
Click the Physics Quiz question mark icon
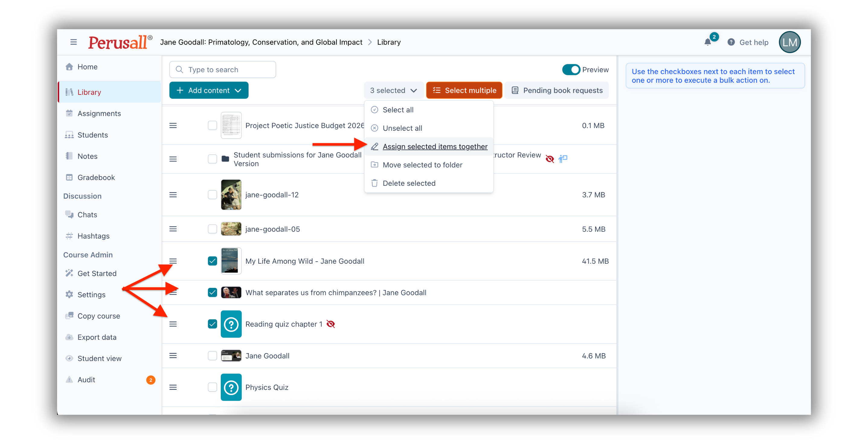click(x=231, y=387)
